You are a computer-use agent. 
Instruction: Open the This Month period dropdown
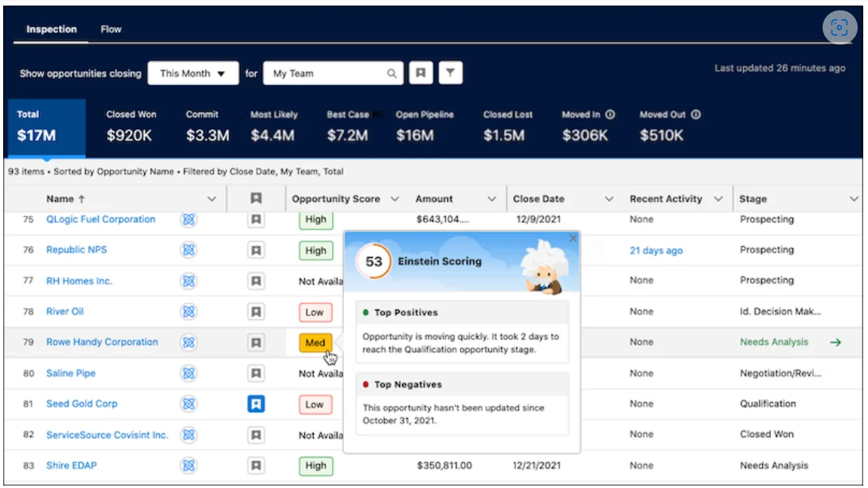(194, 73)
